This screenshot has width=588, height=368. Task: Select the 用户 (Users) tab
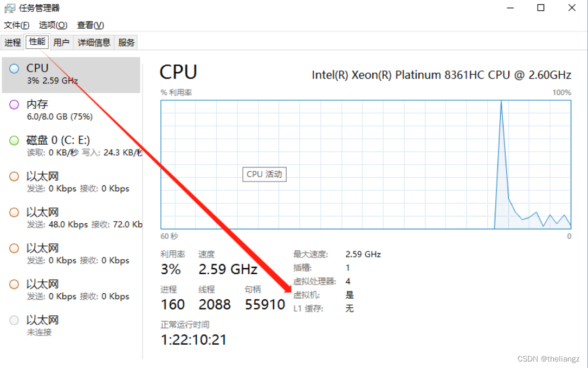(61, 42)
